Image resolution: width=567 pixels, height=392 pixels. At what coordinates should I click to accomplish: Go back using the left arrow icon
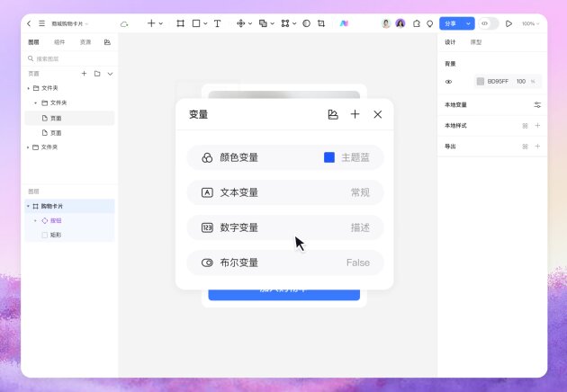click(29, 23)
